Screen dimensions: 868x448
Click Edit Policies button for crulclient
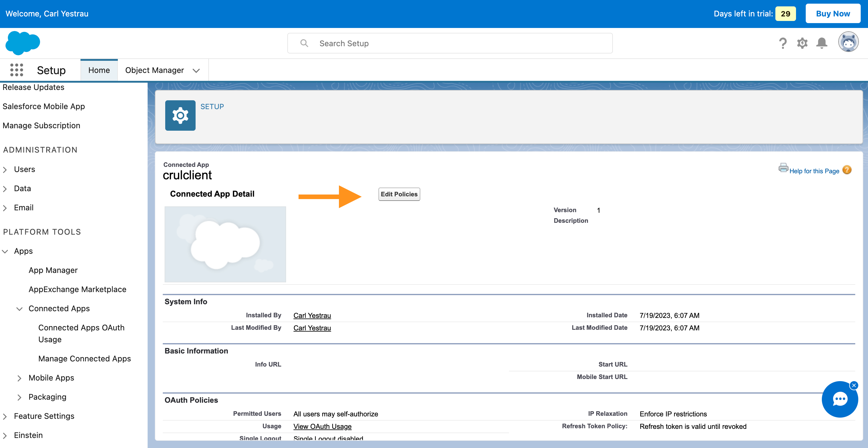[x=399, y=194]
